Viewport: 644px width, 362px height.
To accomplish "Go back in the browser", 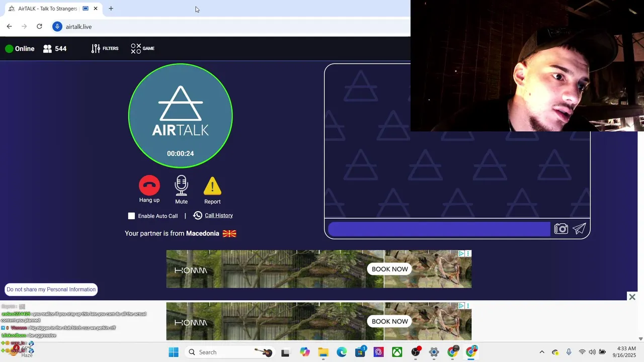I will tap(9, 26).
